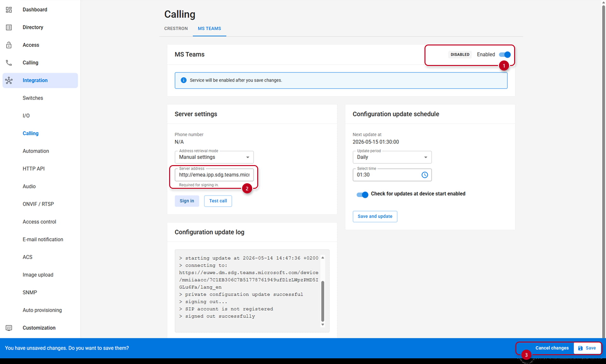
Task: Click the Customization display icon
Action: click(9, 328)
